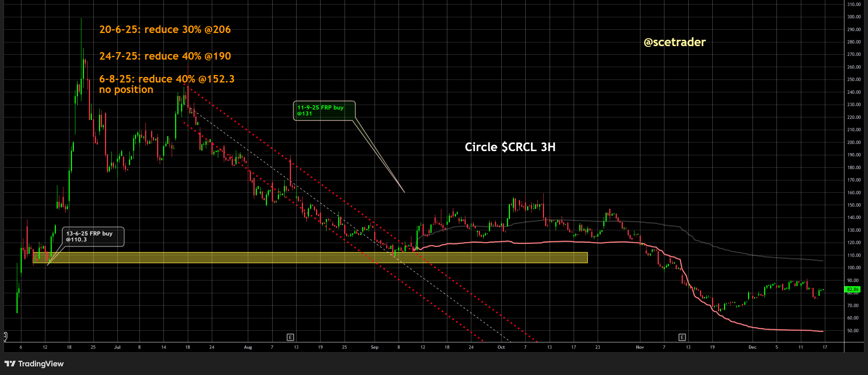Click the 100.00 price scale label
The image size is (868, 375).
pos(854,268)
